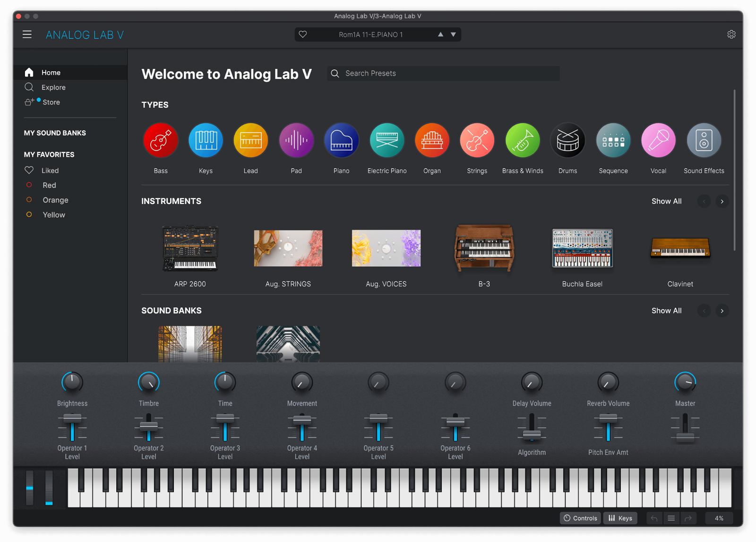Viewport: 756px width, 542px height.
Task: Go to next sound banks page
Action: coord(722,311)
